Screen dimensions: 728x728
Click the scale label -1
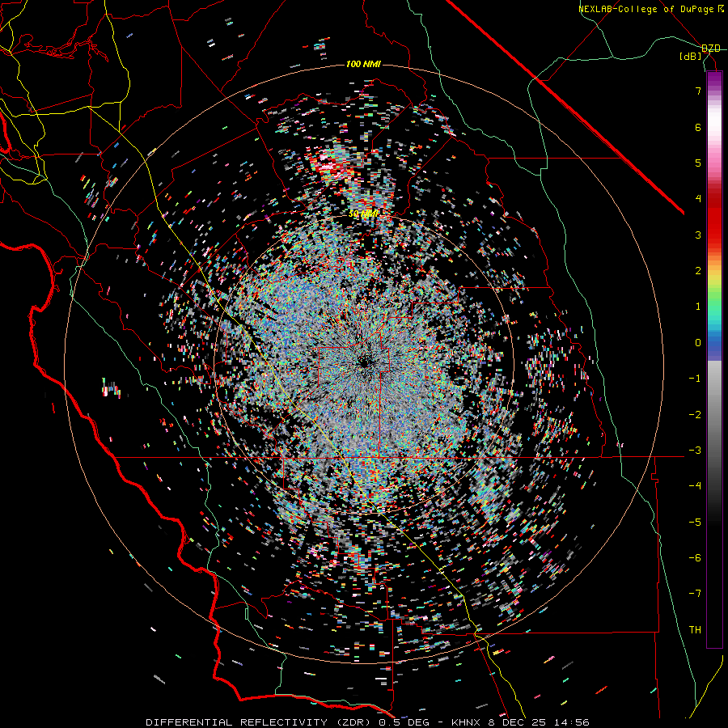(695, 379)
